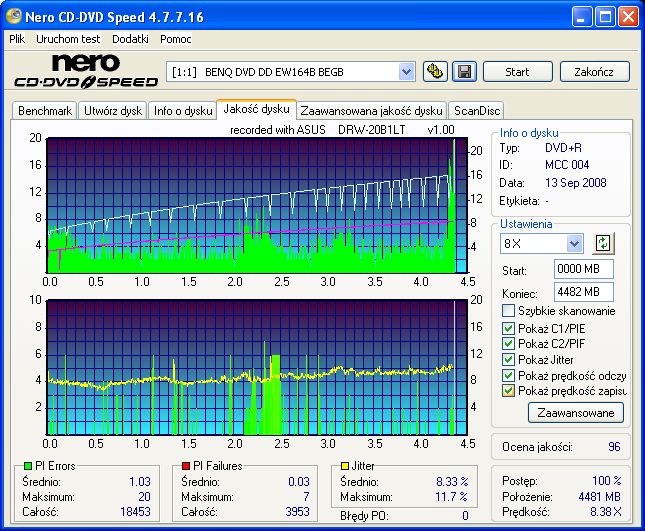Open the Uruchom test menu
This screenshot has height=531, width=645.
pos(68,39)
